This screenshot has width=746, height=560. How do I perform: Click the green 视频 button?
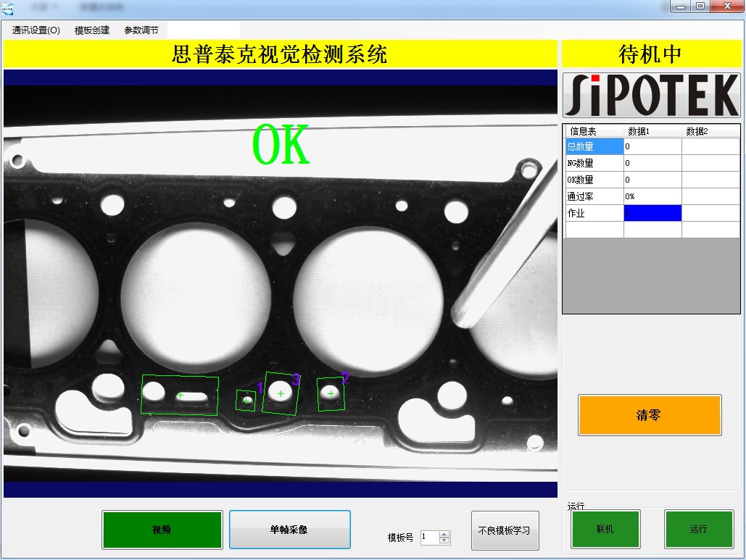tap(162, 530)
